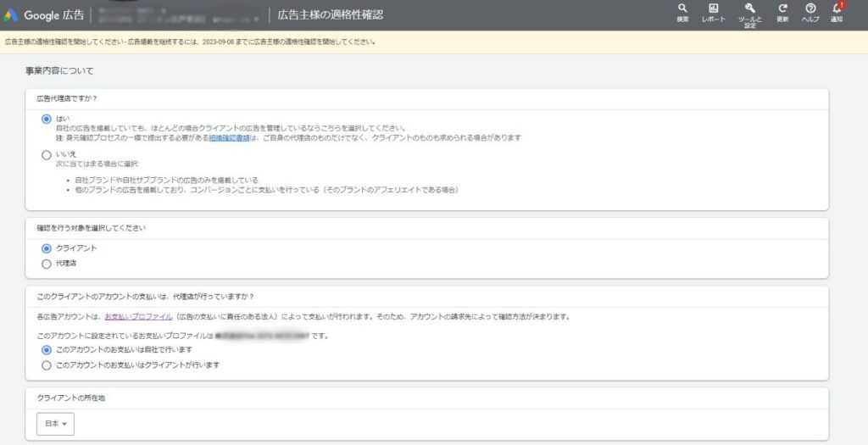
Task: Click the refresh (更新) icon
Action: pyautogui.click(x=782, y=11)
